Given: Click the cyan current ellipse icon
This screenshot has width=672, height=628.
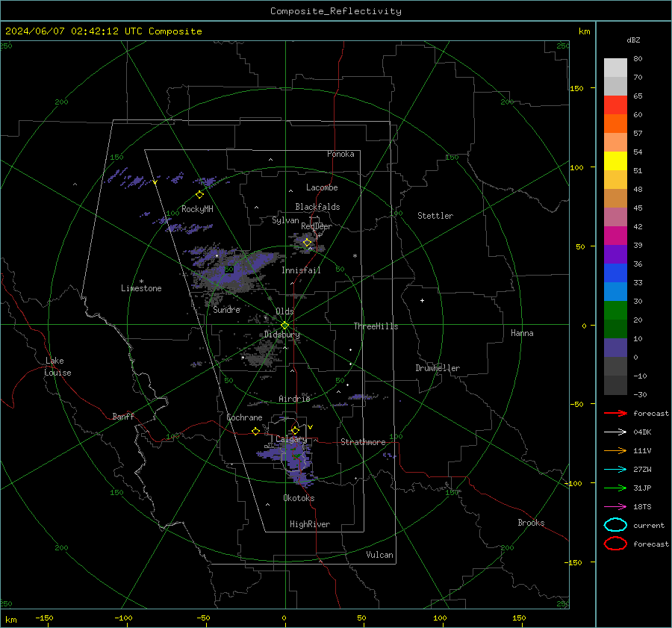Looking at the screenshot, I should [615, 525].
